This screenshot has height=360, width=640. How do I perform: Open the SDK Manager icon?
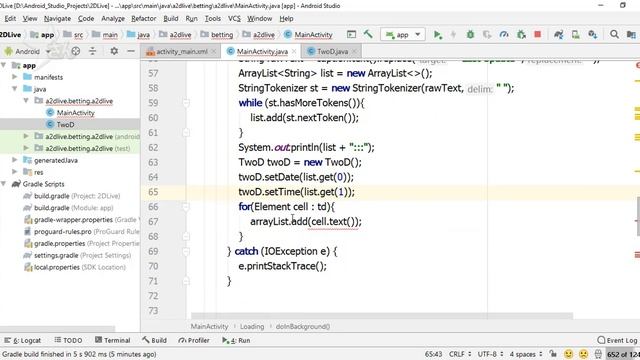(593, 35)
